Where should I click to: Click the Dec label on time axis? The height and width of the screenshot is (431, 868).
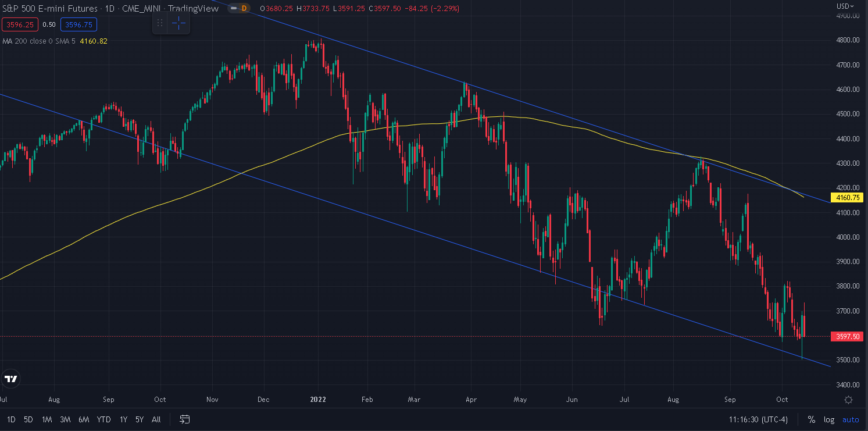263,400
